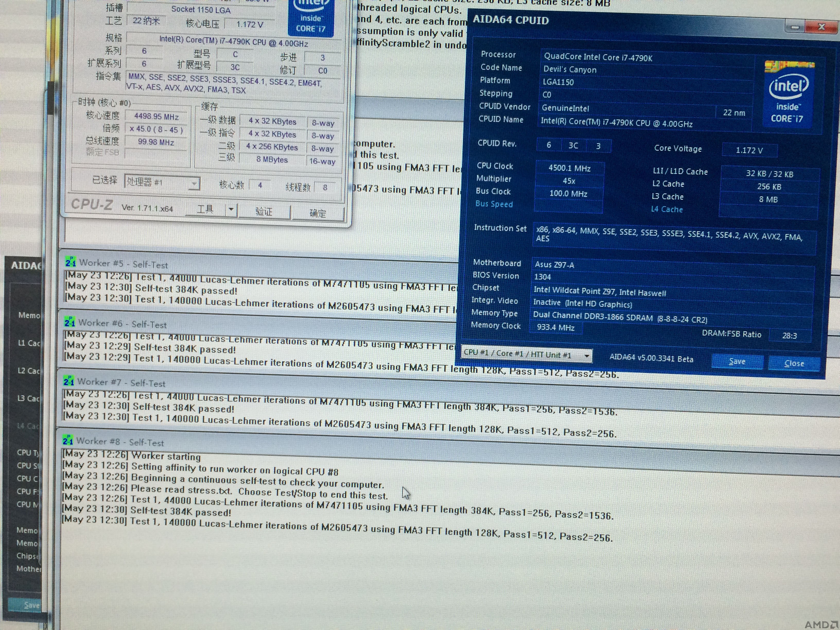840x630 pixels.
Task: Click the 验证 validate button in CPU-Z
Action: point(264,212)
